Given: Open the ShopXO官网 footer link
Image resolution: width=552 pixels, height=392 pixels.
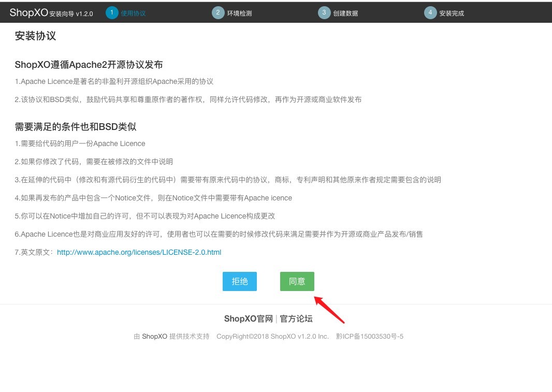Looking at the screenshot, I should [x=249, y=319].
